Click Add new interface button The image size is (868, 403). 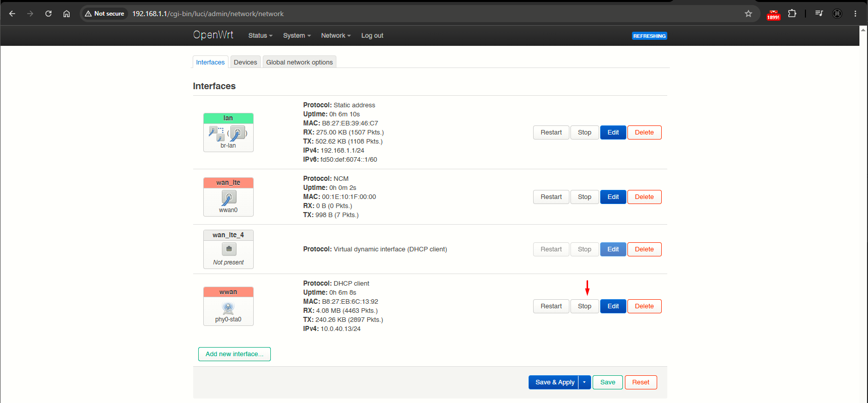click(x=235, y=354)
